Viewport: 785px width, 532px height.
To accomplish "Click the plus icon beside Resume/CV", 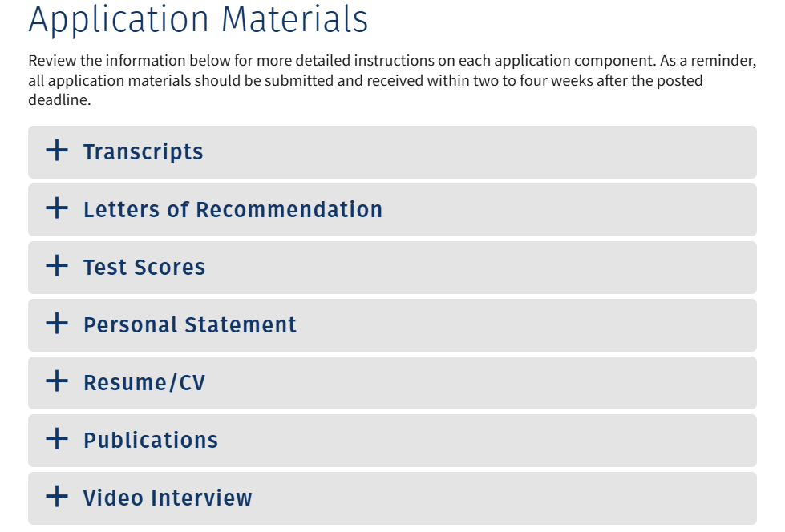I will (x=57, y=381).
